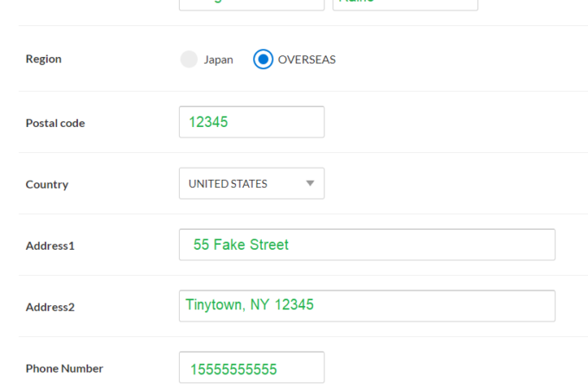The image size is (588, 389).
Task: Click the partially visible top-right name field
Action: pyautogui.click(x=405, y=4)
